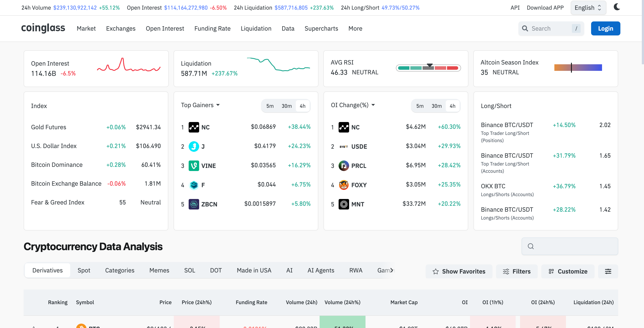Select 5m timeframe in OI Change
This screenshot has height=328, width=644.
coord(420,106)
